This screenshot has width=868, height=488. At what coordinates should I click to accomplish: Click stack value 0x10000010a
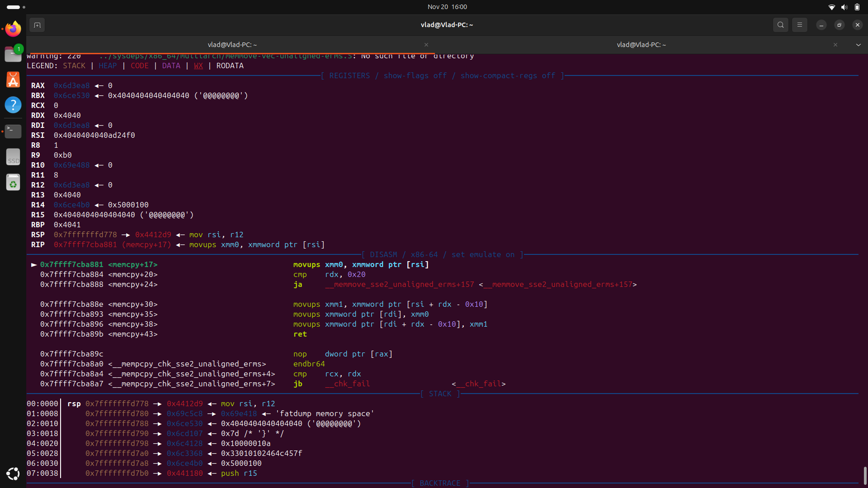click(x=245, y=443)
